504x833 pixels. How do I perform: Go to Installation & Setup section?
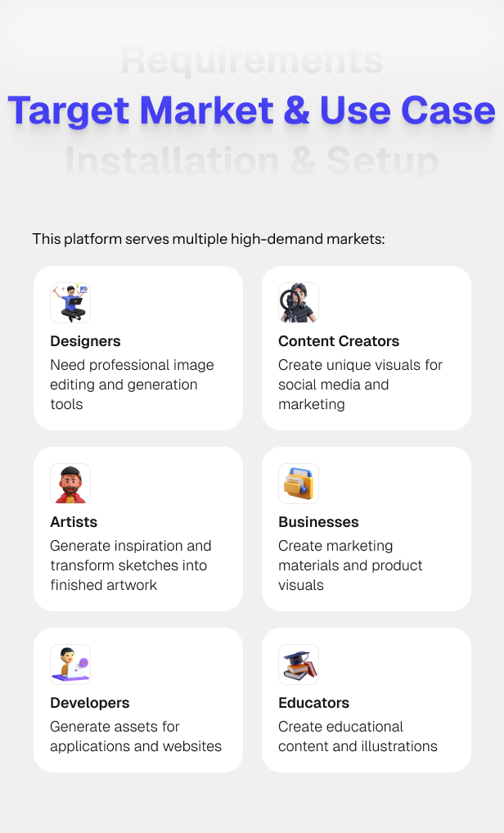pyautogui.click(x=251, y=161)
